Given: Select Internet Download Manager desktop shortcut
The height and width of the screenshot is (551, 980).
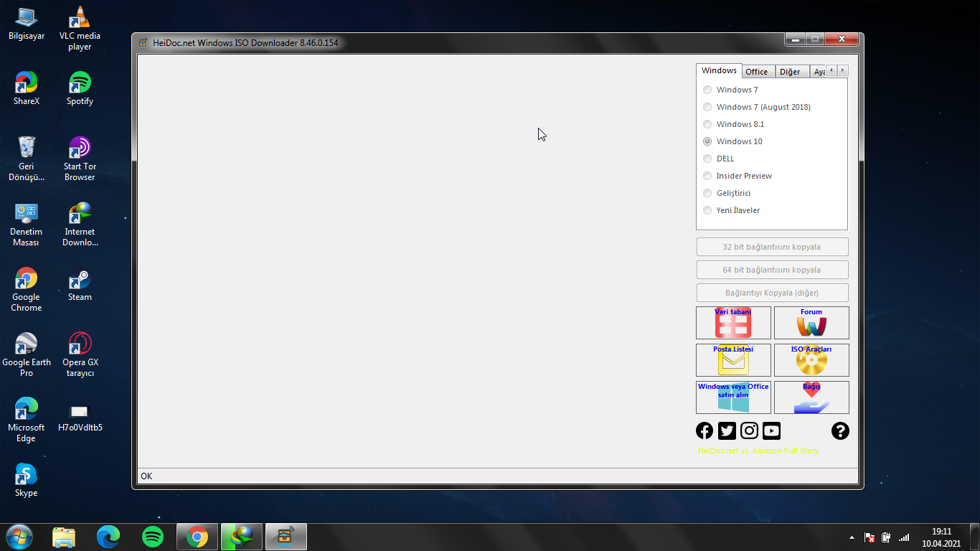Looking at the screenshot, I should pyautogui.click(x=80, y=225).
